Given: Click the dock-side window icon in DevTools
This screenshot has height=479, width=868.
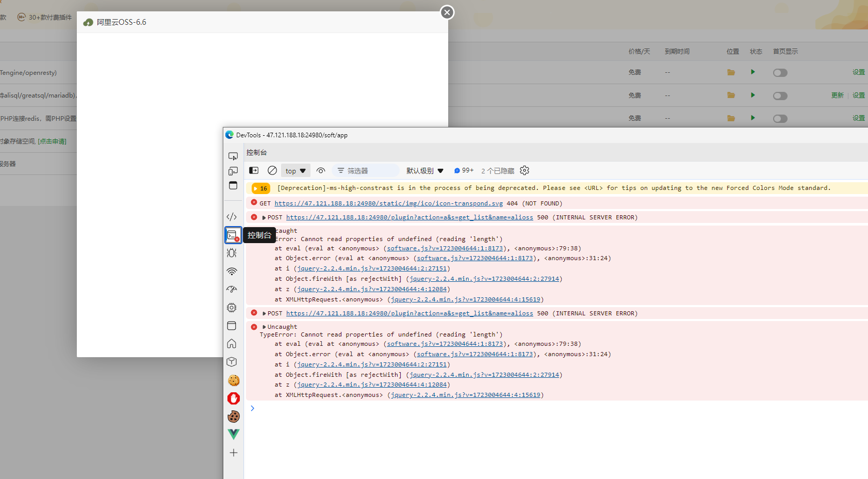Looking at the screenshot, I should click(x=233, y=186).
